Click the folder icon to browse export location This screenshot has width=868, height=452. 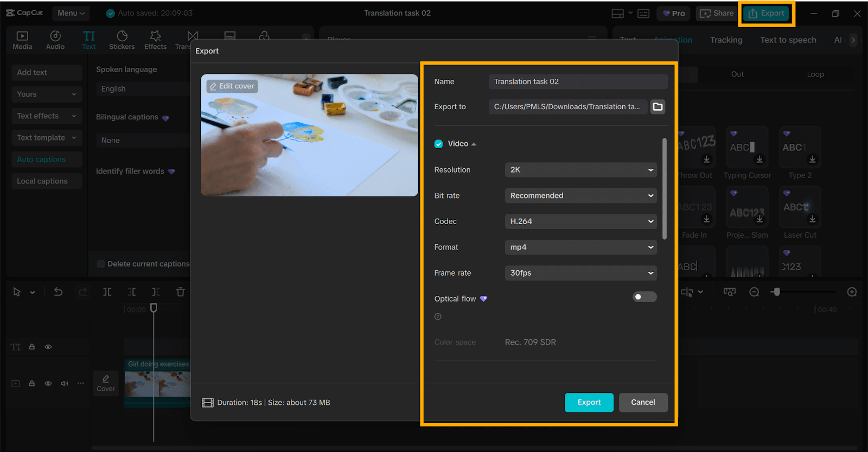coord(658,107)
